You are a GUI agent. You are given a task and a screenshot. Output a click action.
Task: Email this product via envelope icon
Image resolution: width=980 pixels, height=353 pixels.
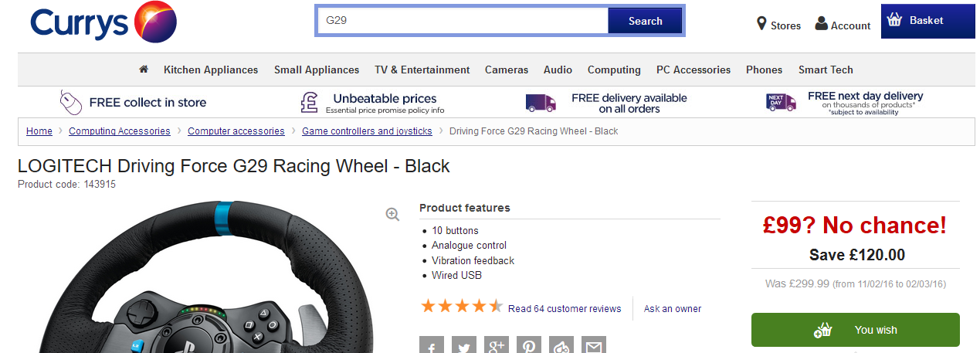click(x=594, y=345)
